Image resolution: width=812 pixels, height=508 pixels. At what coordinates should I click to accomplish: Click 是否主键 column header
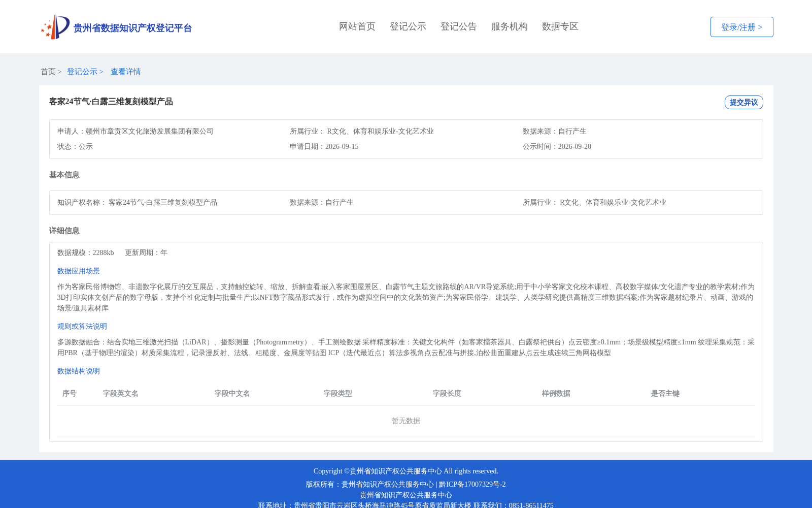pos(665,394)
